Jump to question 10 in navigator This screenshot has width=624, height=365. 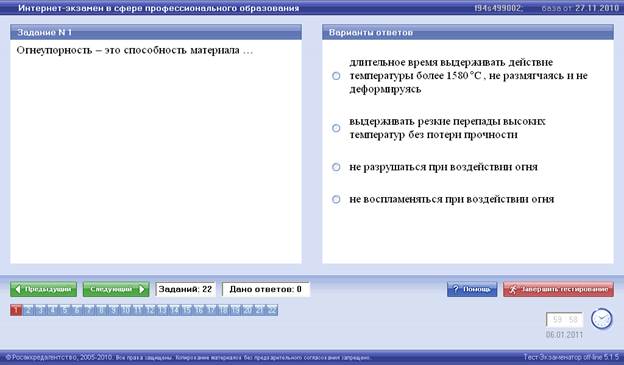(x=125, y=310)
